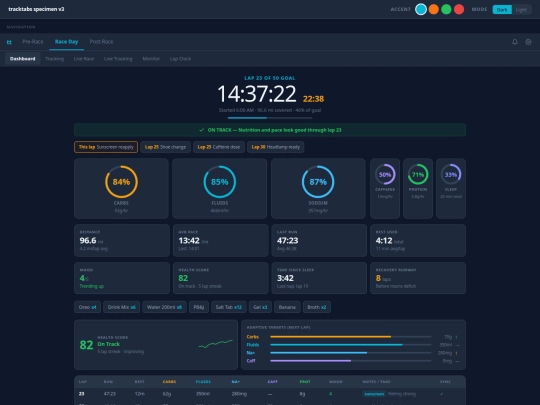
Task: Log a Salt Tab quick-add chip
Action: [229, 307]
